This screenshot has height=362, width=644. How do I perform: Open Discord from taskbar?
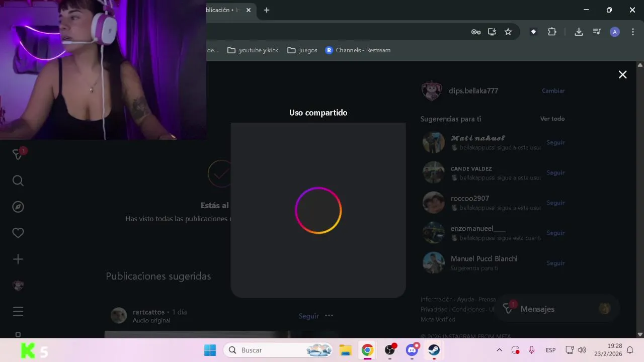pyautogui.click(x=412, y=350)
